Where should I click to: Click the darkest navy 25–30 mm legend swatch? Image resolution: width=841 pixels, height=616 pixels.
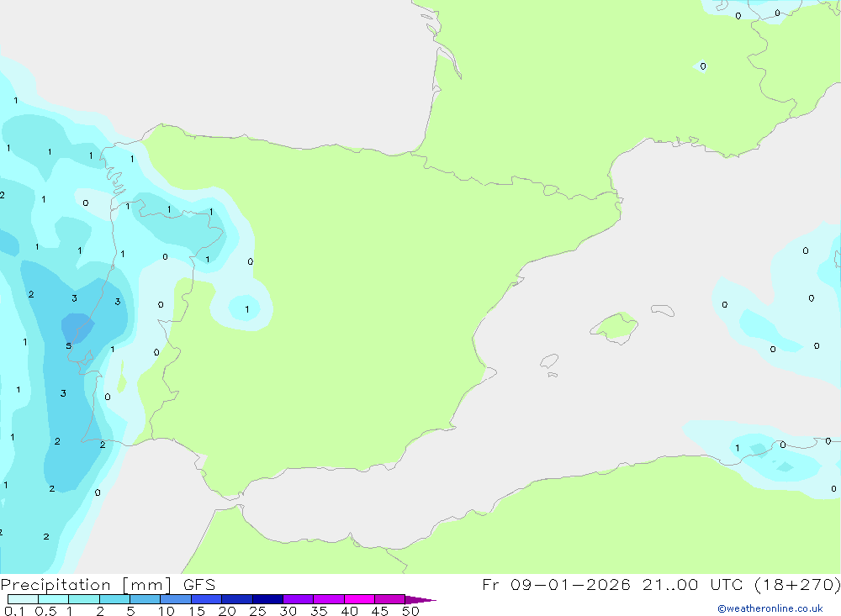[x=267, y=599]
